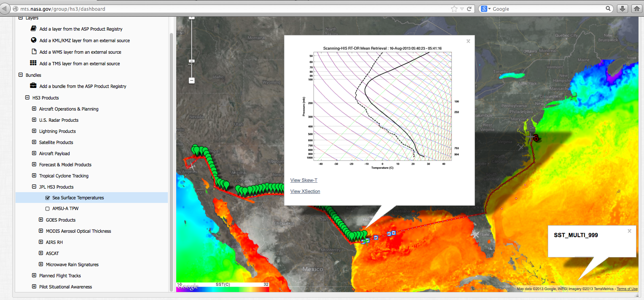Open the View XSection link
The image size is (644, 300).
(x=305, y=191)
